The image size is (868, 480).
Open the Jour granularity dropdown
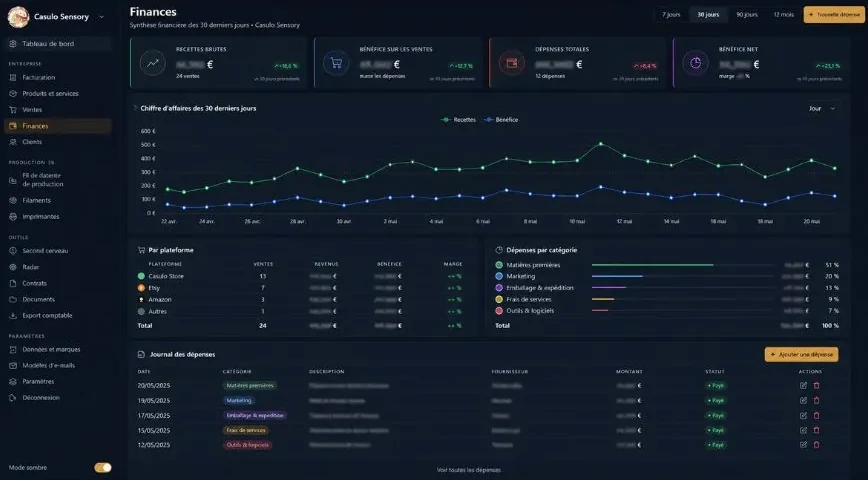[822, 109]
